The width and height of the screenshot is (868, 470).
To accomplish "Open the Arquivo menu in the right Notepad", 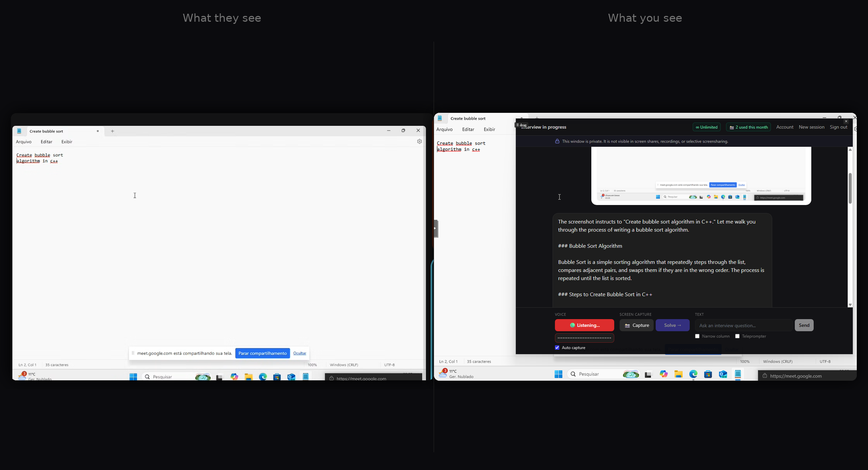I will [x=444, y=129].
